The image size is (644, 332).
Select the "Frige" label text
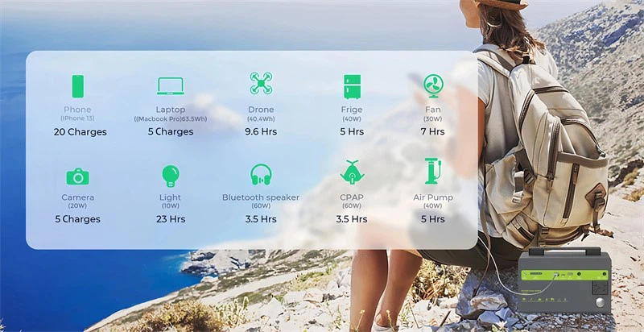click(352, 110)
